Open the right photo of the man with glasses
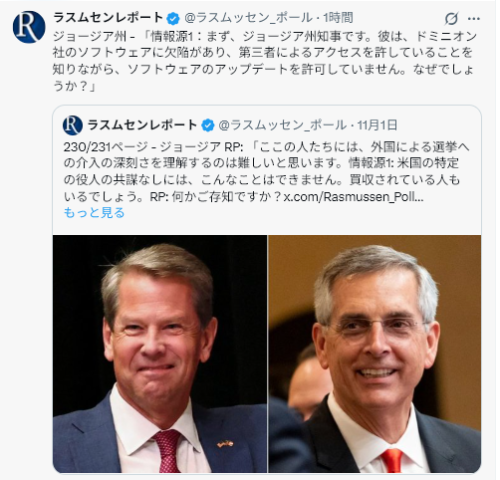The height and width of the screenshot is (480, 500). 375,354
